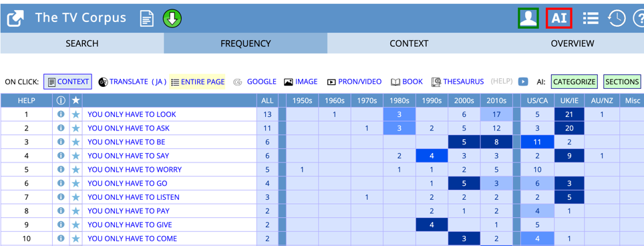
Task: Star the YOU ONLY HAVE TO SAY row
Action: [x=75, y=156]
